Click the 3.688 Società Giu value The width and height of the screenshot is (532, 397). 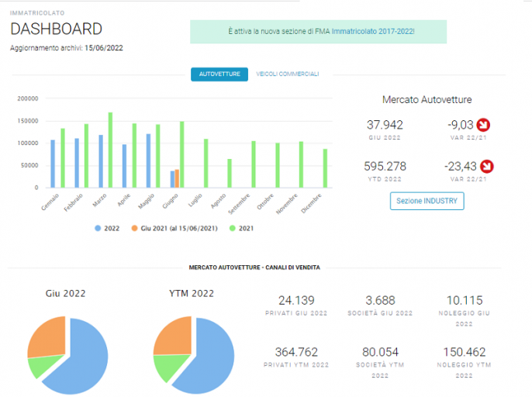click(380, 300)
